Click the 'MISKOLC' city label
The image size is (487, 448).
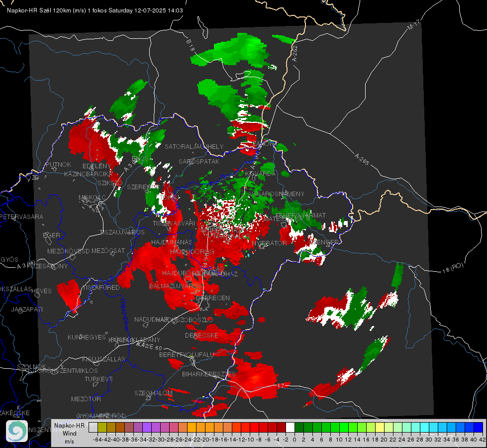92,198
